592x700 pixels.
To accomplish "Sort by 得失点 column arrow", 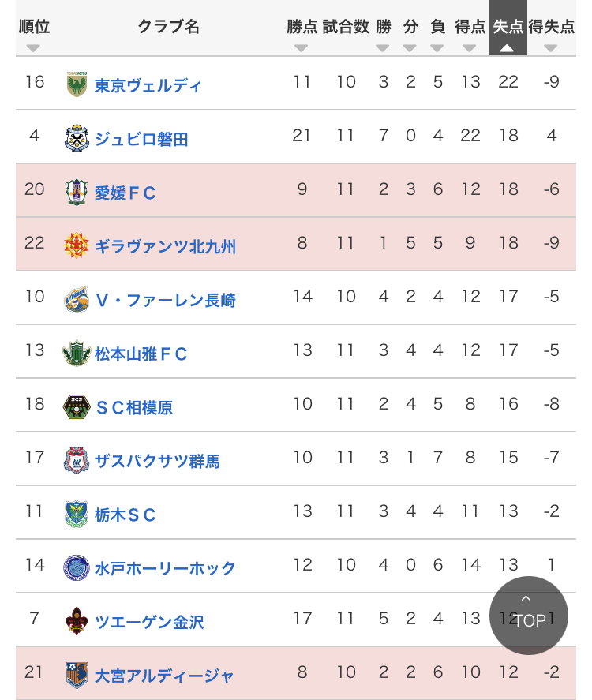I will [x=551, y=47].
